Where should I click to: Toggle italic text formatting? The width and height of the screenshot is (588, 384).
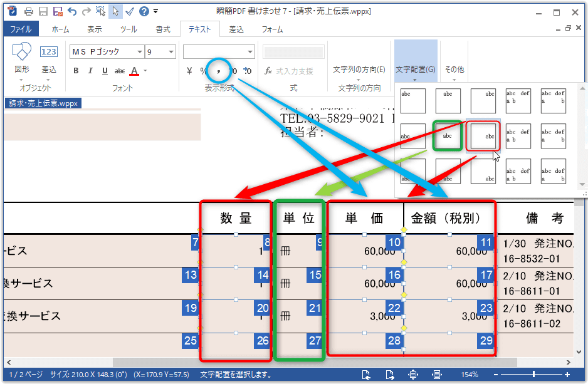[90, 71]
